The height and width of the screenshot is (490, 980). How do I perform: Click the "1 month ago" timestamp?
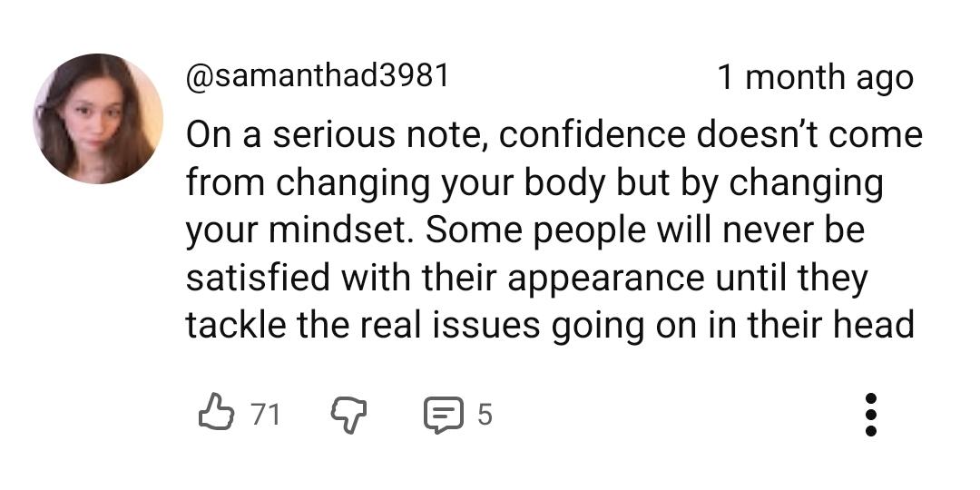[x=815, y=78]
